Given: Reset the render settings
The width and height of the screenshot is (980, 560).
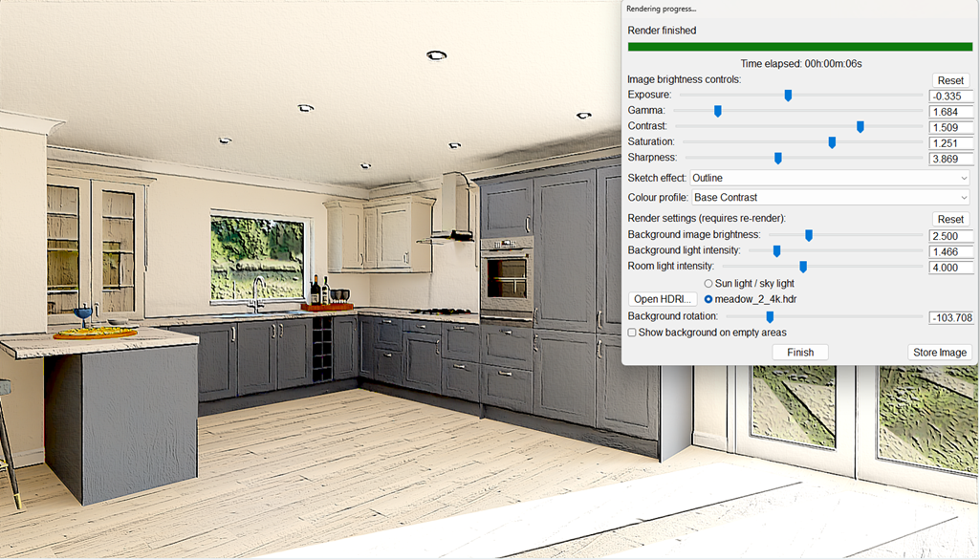Looking at the screenshot, I should pos(949,220).
